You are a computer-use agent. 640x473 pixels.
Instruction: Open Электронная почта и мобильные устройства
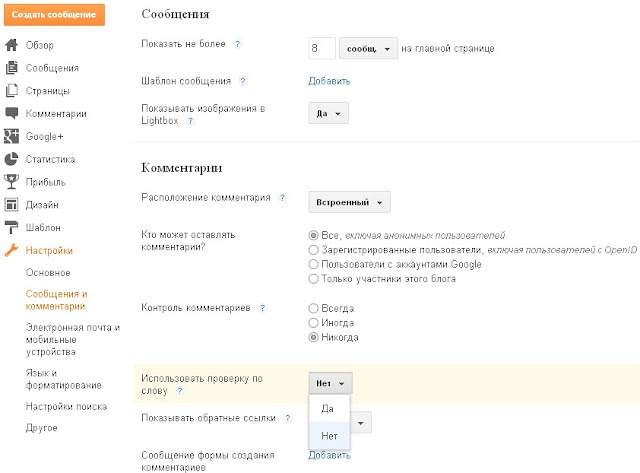click(73, 340)
